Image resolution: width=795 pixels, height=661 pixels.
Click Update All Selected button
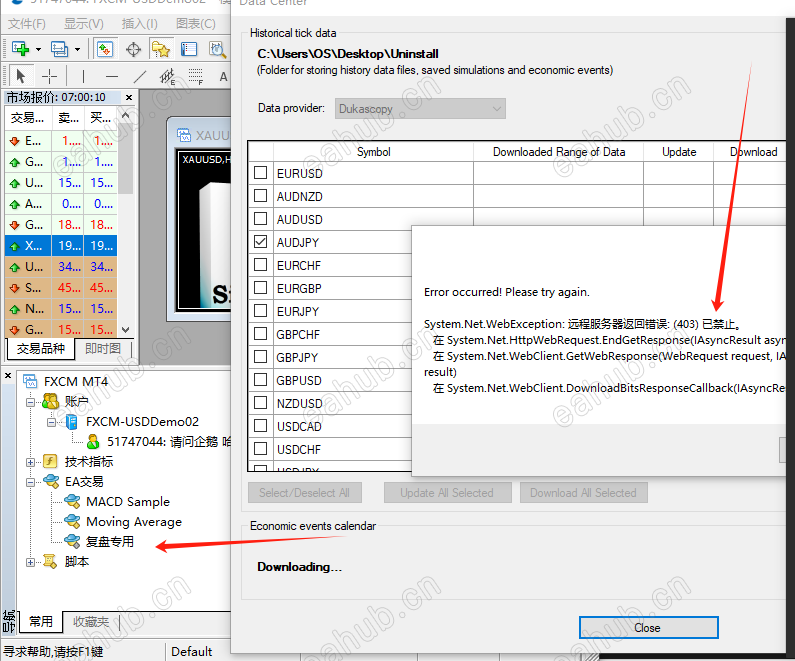click(x=447, y=492)
